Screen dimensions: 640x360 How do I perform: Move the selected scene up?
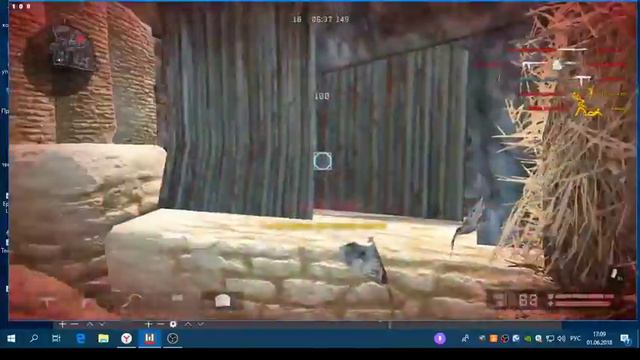point(90,324)
